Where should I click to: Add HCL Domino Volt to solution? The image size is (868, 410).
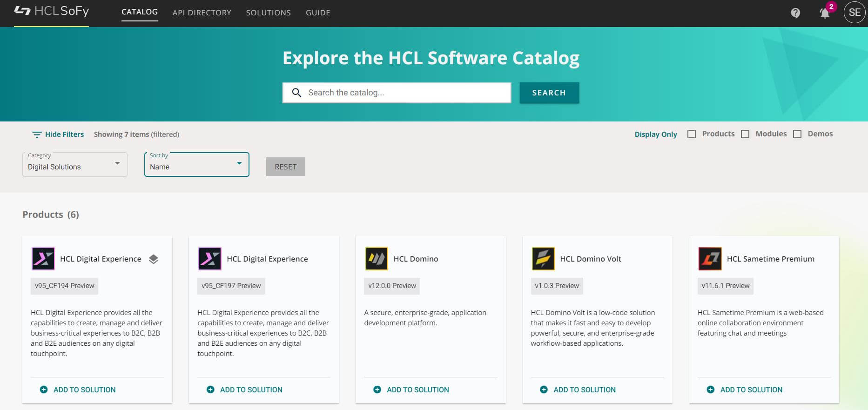tap(585, 390)
